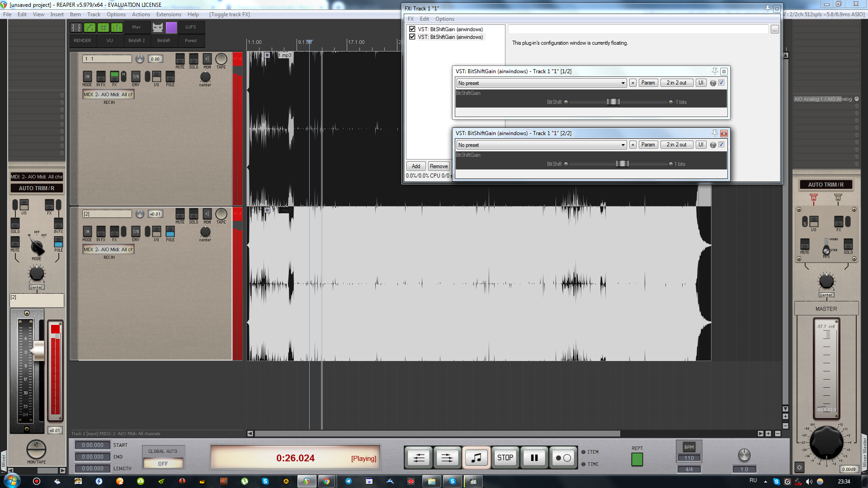Uncheck first BitShiftGain plugin in FX list
The height and width of the screenshot is (488, 868).
coord(412,29)
